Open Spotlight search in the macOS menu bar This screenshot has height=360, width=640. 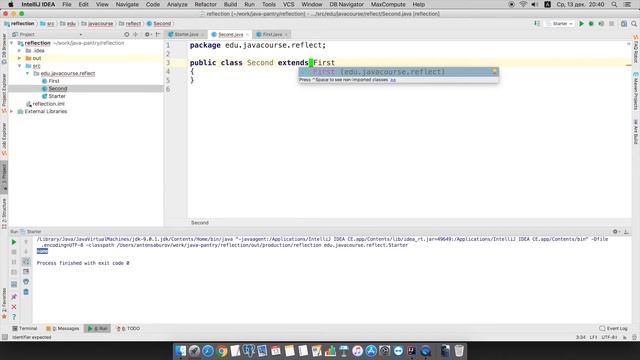tap(614, 4)
